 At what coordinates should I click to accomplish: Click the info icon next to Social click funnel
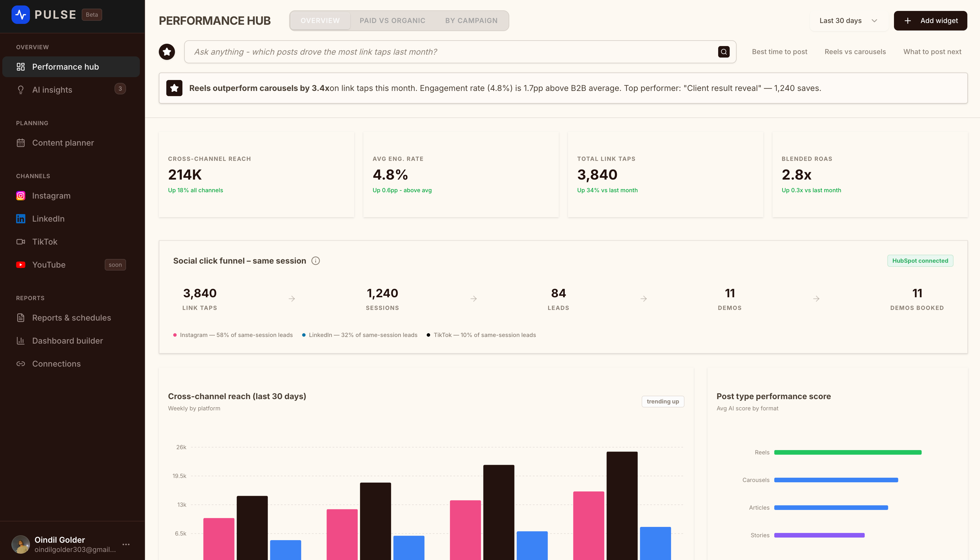click(316, 261)
